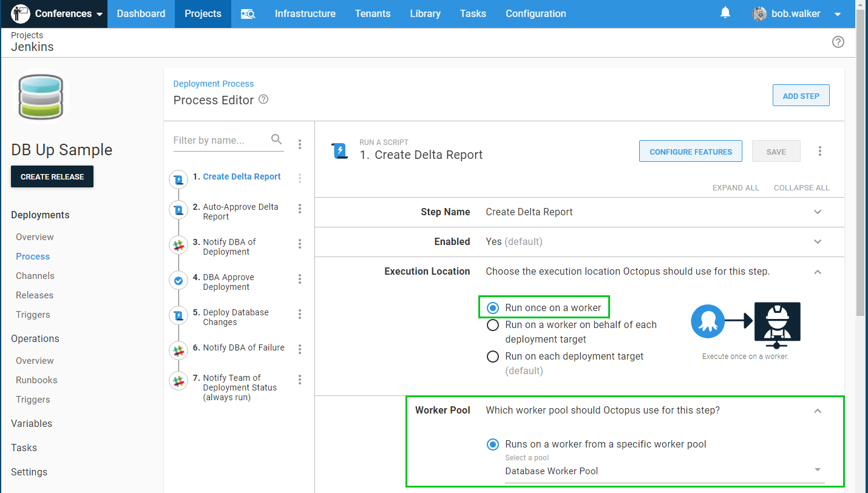
Task: Click the Create Release button
Action: click(x=52, y=176)
